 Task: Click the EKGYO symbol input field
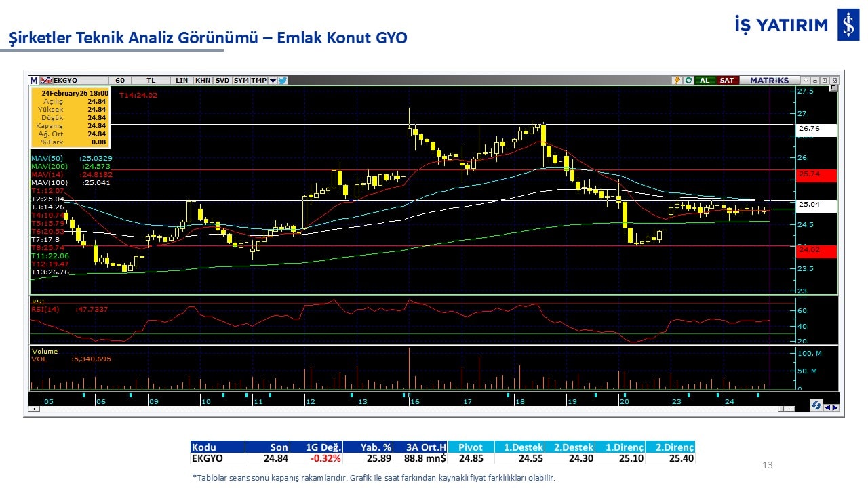click(x=76, y=80)
